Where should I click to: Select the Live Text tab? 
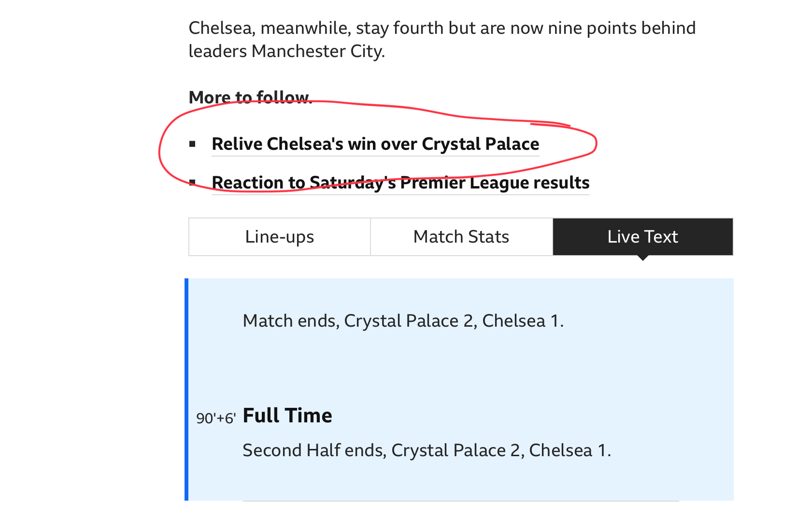642,237
